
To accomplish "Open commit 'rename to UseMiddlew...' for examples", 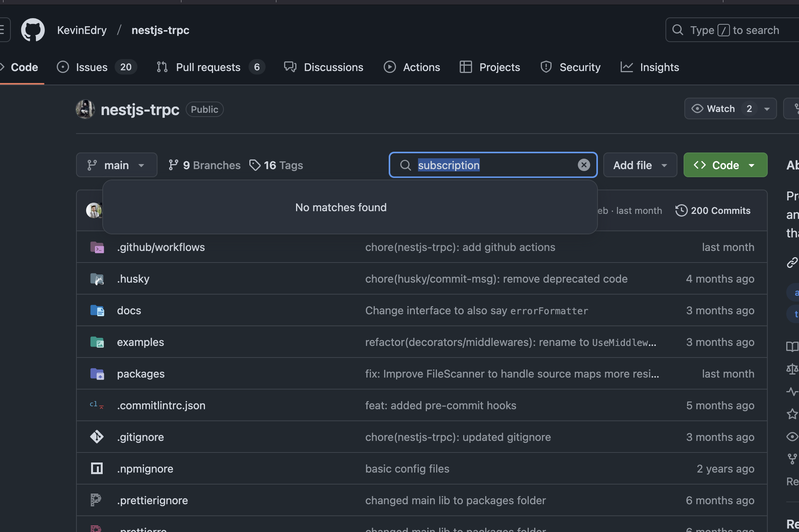I will click(x=511, y=342).
